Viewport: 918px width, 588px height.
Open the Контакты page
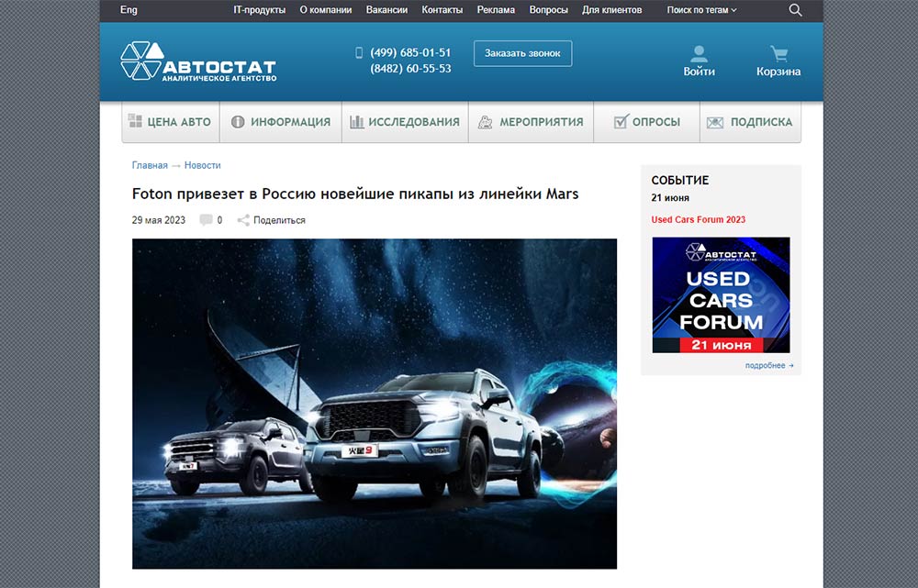[442, 10]
